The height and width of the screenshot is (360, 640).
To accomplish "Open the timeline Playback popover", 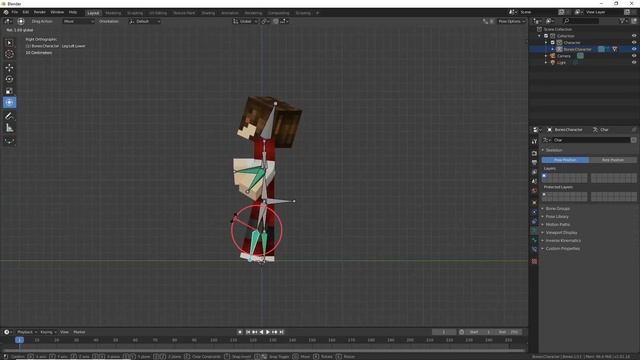I will [x=27, y=332].
